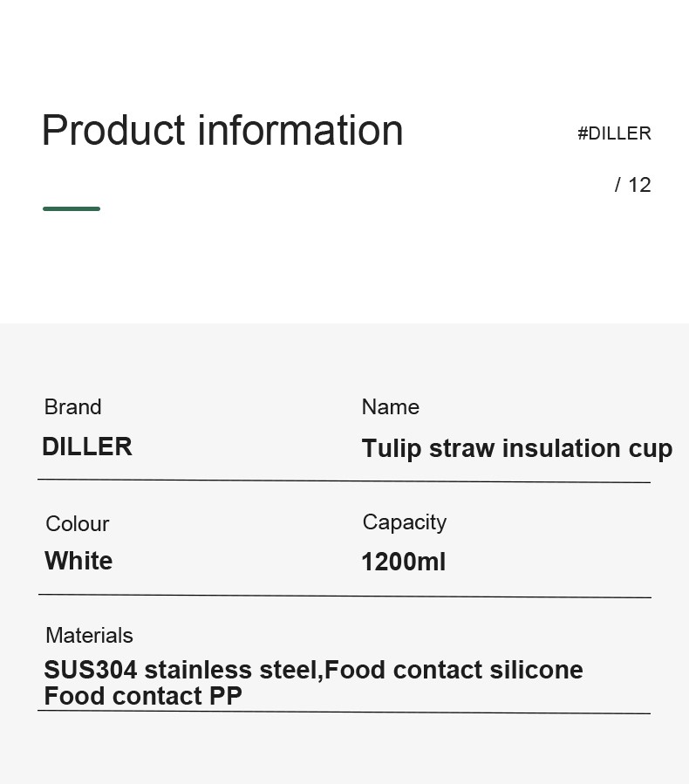Image resolution: width=689 pixels, height=784 pixels.
Task: Click the 1200ml capacity value
Action: point(404,562)
